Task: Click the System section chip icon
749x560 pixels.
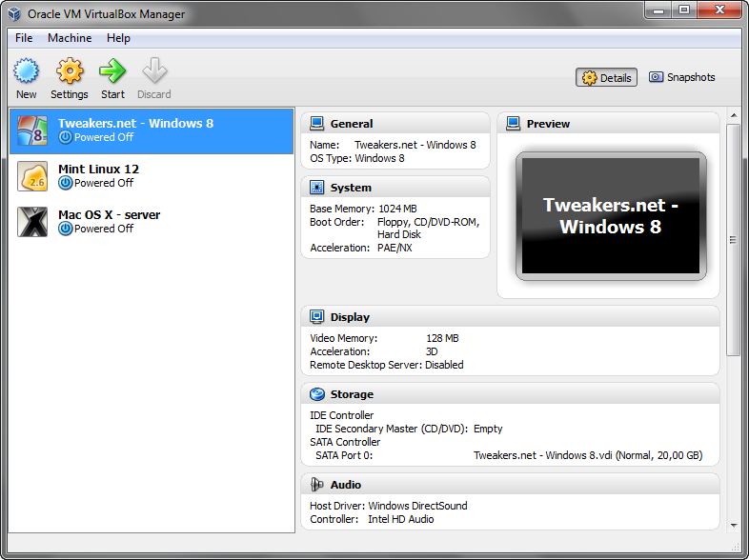Action: coord(316,188)
